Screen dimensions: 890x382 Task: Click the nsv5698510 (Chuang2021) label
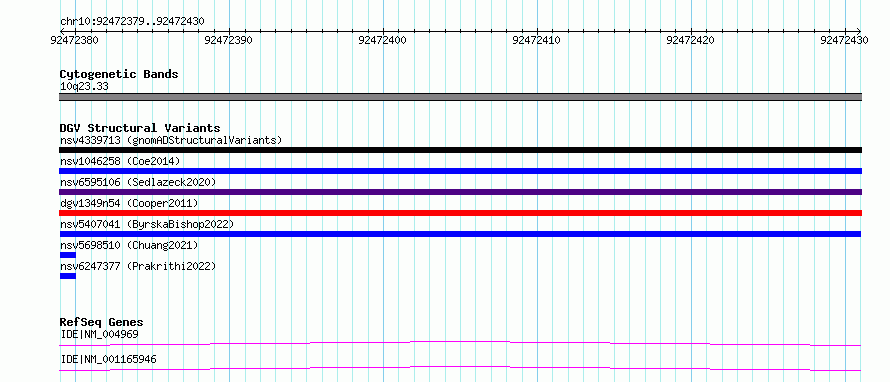pos(129,245)
